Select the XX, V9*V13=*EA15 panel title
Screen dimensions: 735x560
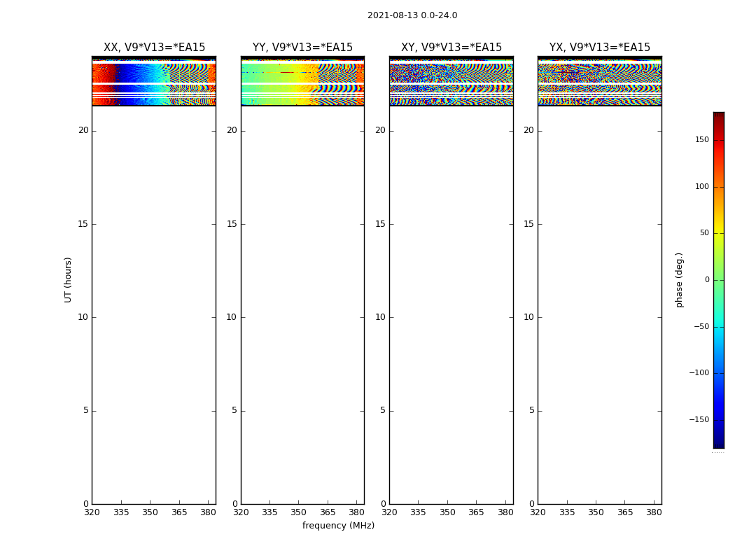[x=154, y=48]
